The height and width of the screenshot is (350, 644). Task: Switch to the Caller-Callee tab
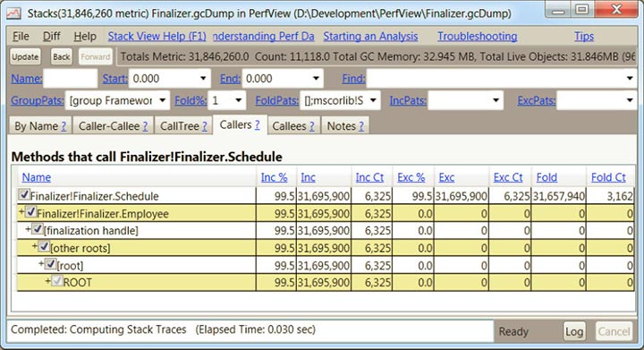click(113, 126)
